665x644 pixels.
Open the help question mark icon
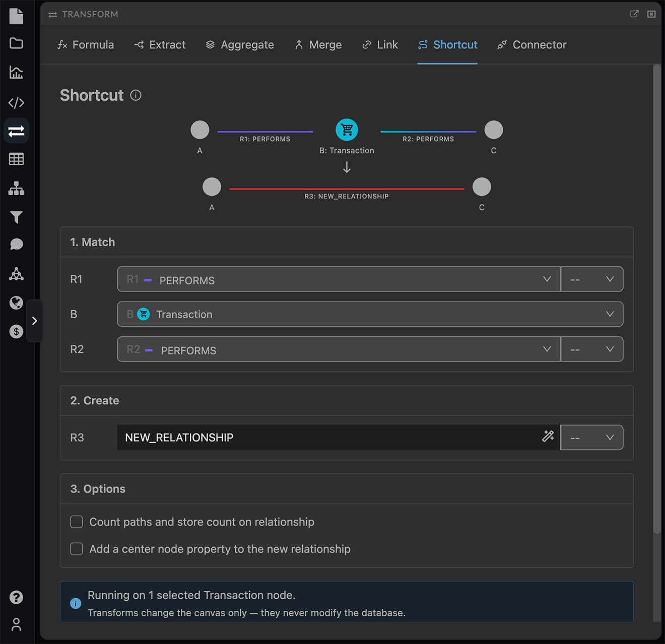tap(16, 597)
